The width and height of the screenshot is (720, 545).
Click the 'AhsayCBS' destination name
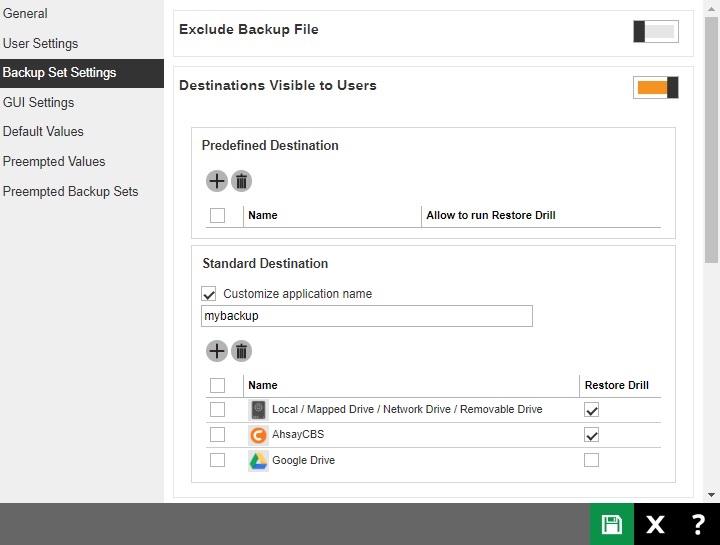click(x=298, y=434)
